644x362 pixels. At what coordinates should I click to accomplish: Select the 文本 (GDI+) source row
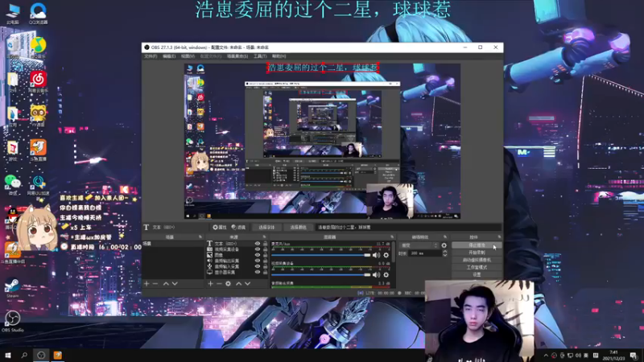(237, 244)
